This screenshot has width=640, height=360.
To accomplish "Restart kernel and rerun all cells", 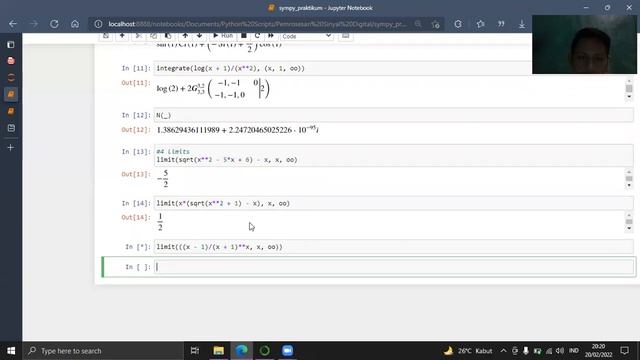I will coord(271,36).
